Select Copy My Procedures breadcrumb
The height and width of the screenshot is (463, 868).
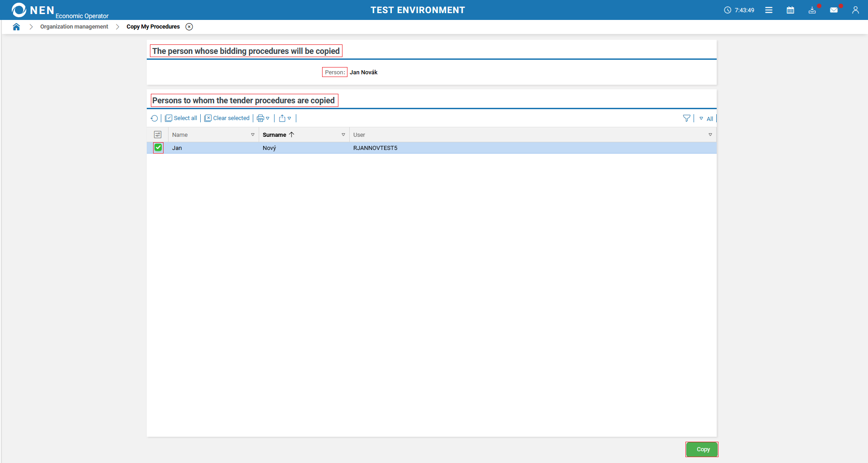(153, 27)
